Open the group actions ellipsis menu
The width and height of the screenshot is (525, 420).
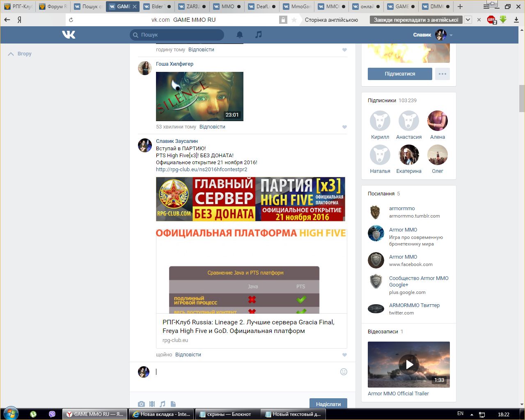pos(442,74)
